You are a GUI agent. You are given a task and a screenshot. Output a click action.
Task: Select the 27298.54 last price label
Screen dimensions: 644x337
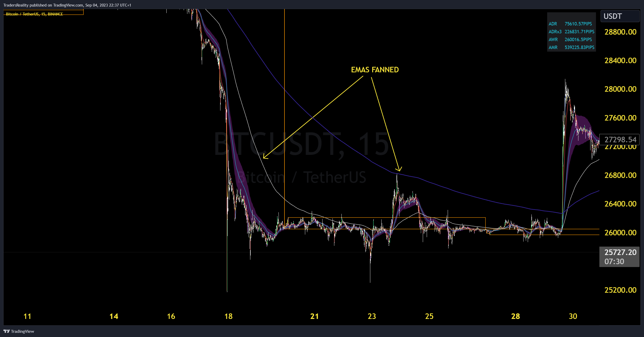tap(620, 139)
